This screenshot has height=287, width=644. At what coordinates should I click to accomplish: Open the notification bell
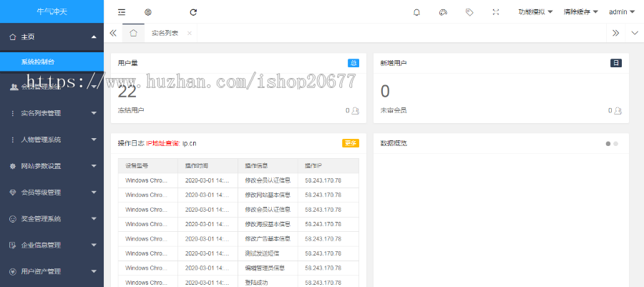tap(416, 12)
